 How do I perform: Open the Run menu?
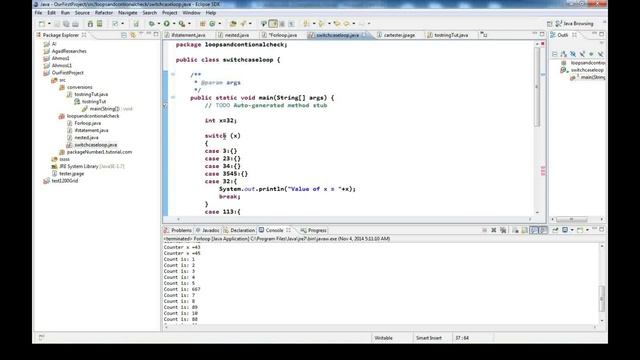pos(65,13)
